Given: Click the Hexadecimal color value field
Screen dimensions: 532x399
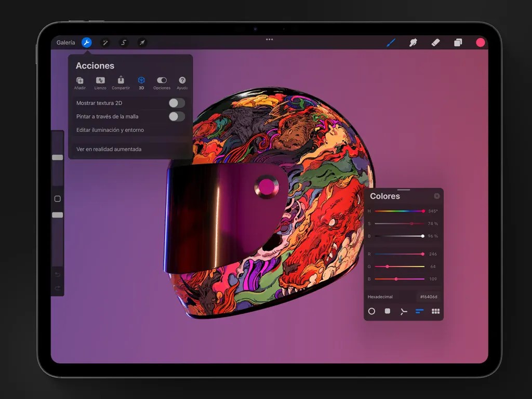Looking at the screenshot, I should 429,297.
